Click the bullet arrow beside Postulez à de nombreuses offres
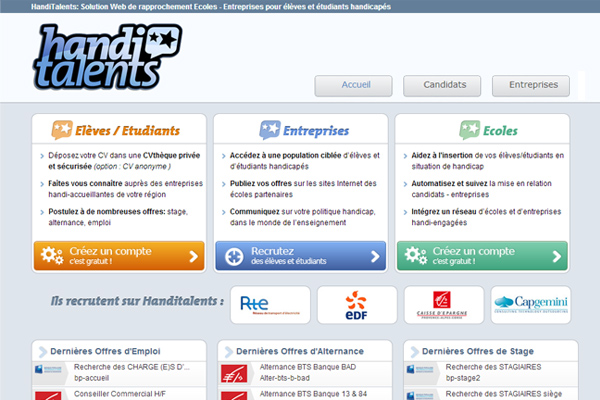The width and height of the screenshot is (600, 400). pyautogui.click(x=42, y=212)
